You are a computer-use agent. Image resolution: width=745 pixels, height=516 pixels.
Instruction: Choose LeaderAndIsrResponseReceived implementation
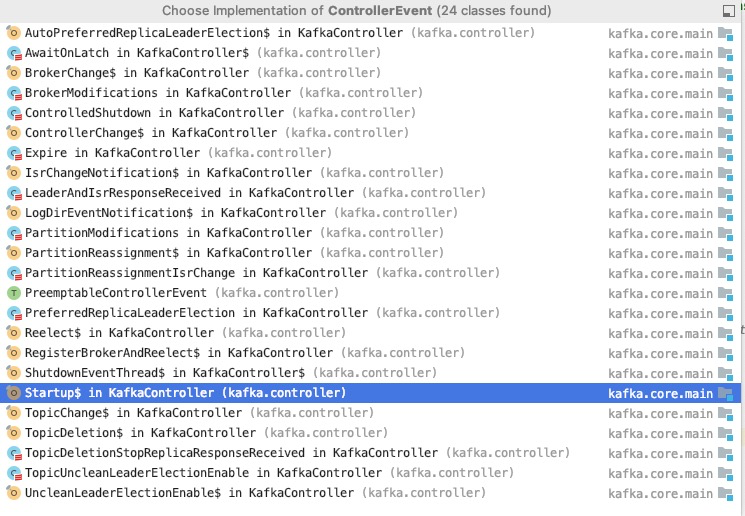[371, 192]
